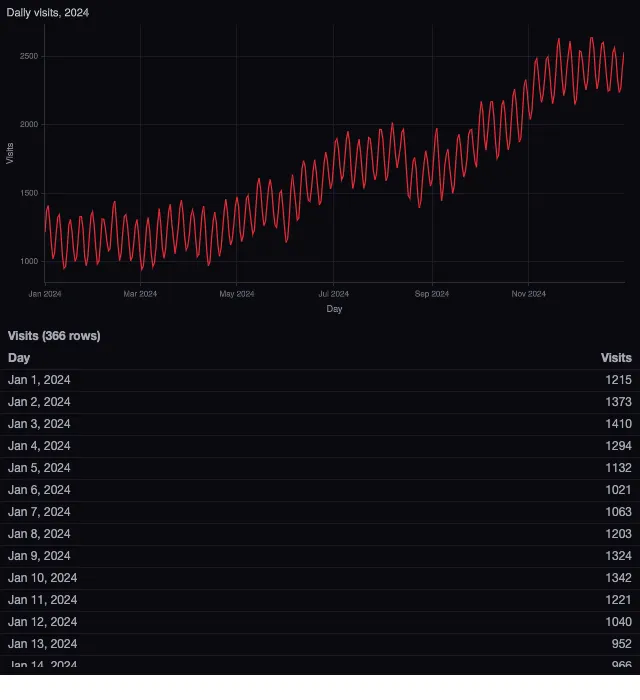
Task: Select the 'Jan 12, 2024' date cell
Action: [42, 622]
